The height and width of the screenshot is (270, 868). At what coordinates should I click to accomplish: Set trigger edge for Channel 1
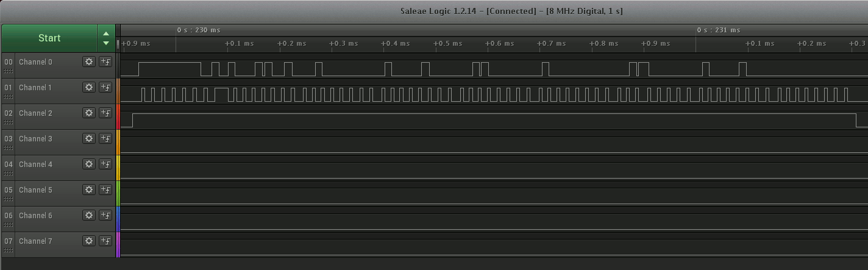(x=105, y=87)
